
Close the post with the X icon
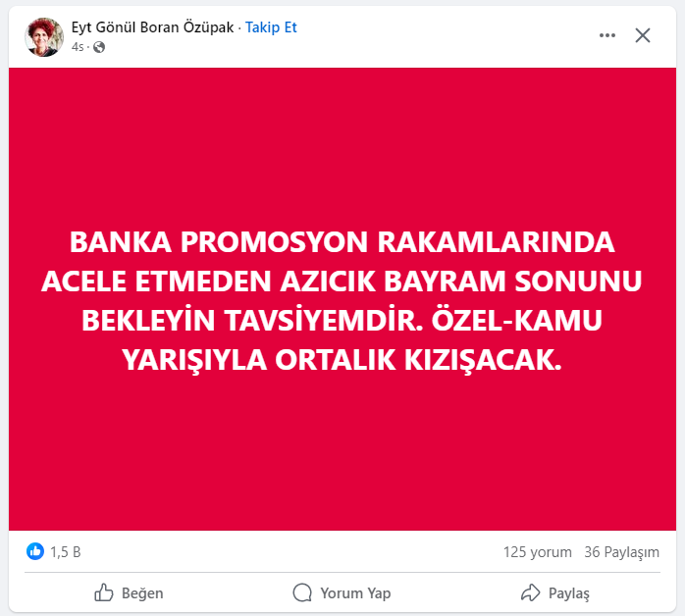click(643, 35)
